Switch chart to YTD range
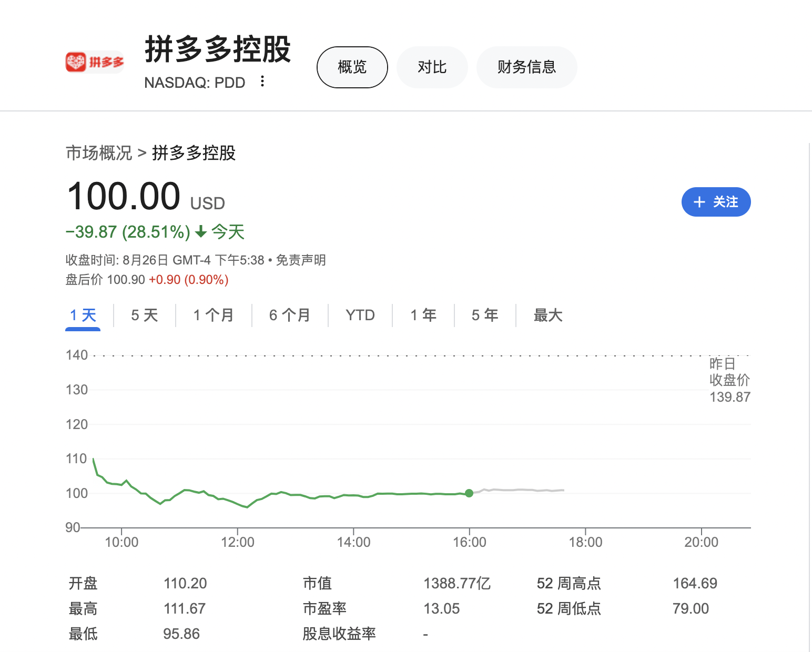 click(x=360, y=315)
